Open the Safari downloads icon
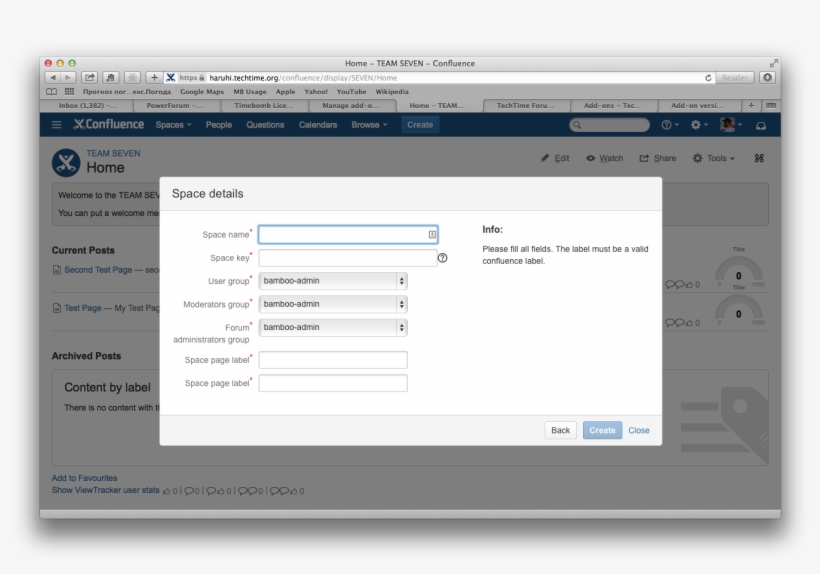The image size is (820, 574). tap(768, 77)
